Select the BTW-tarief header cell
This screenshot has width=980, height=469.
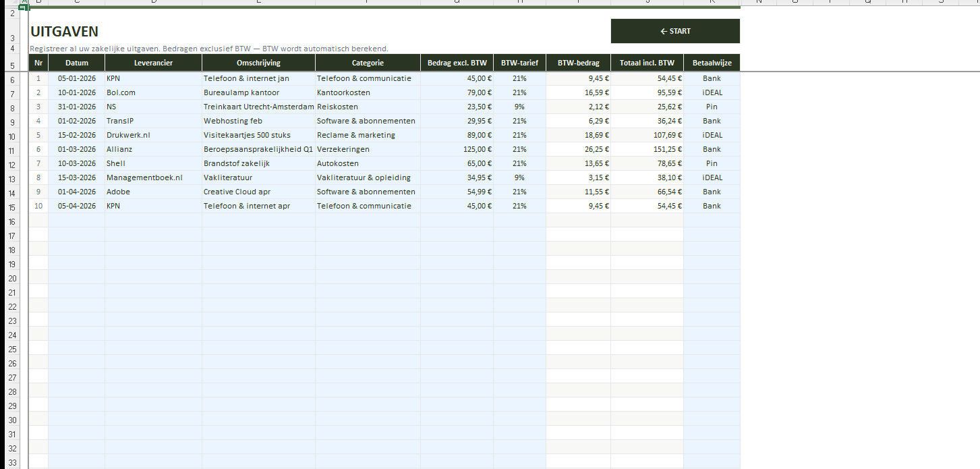pyautogui.click(x=519, y=63)
